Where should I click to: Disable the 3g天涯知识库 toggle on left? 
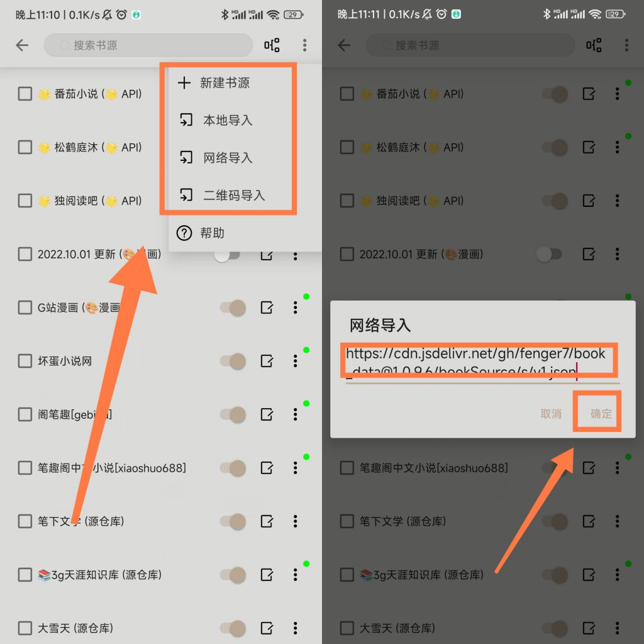tap(233, 575)
